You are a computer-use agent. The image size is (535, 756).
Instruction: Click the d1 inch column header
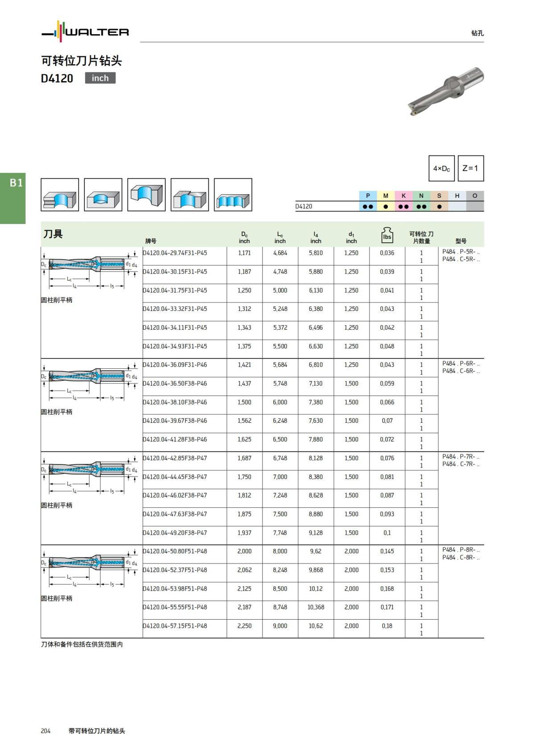coord(351,237)
